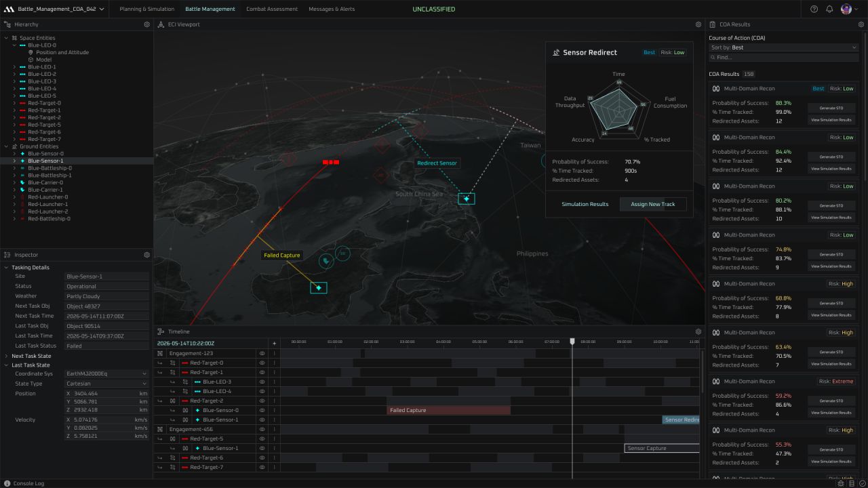Open the help question mark icon
Screen dimensions: 868x488
click(x=814, y=9)
